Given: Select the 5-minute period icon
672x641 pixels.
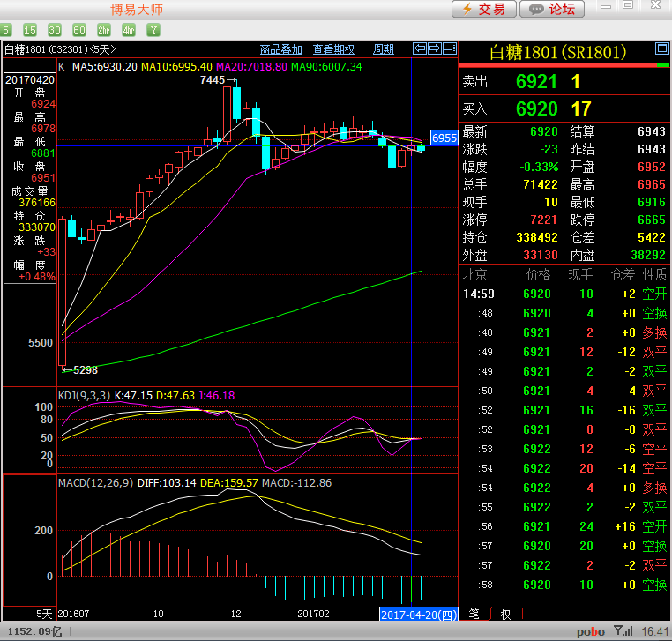Looking at the screenshot, I should point(7,30).
